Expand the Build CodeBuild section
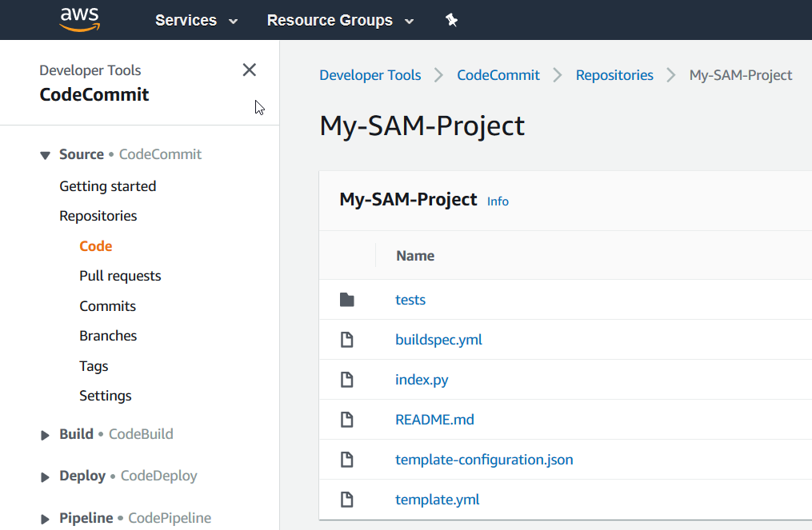812x530 pixels. click(46, 435)
